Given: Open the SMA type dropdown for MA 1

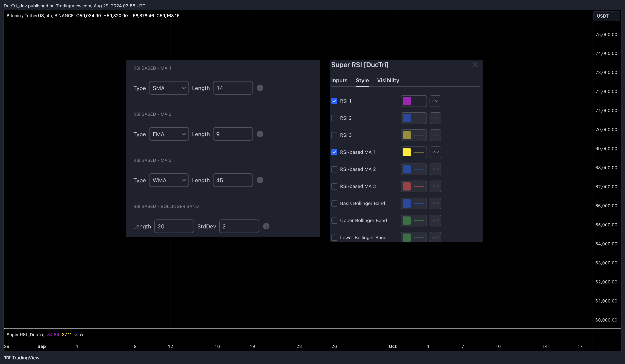Looking at the screenshot, I should [x=169, y=88].
